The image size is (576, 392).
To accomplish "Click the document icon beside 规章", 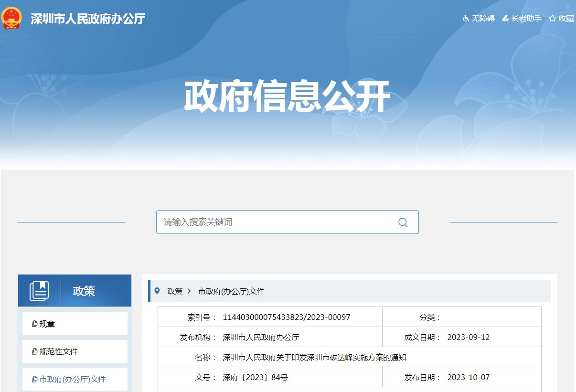I will [34, 324].
